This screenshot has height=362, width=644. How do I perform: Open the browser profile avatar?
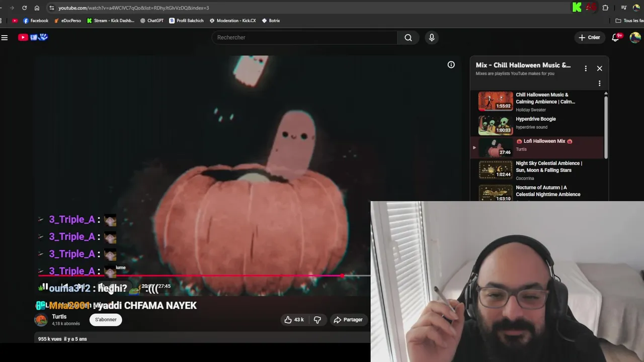pos(636,8)
